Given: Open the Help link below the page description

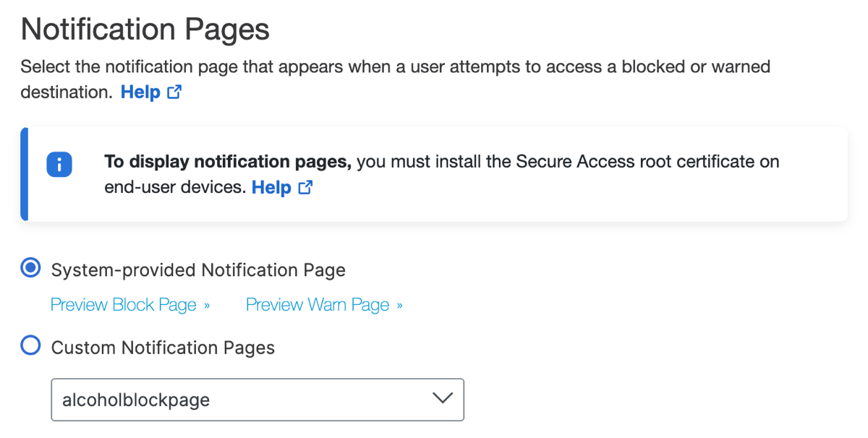Looking at the screenshot, I should click(140, 93).
